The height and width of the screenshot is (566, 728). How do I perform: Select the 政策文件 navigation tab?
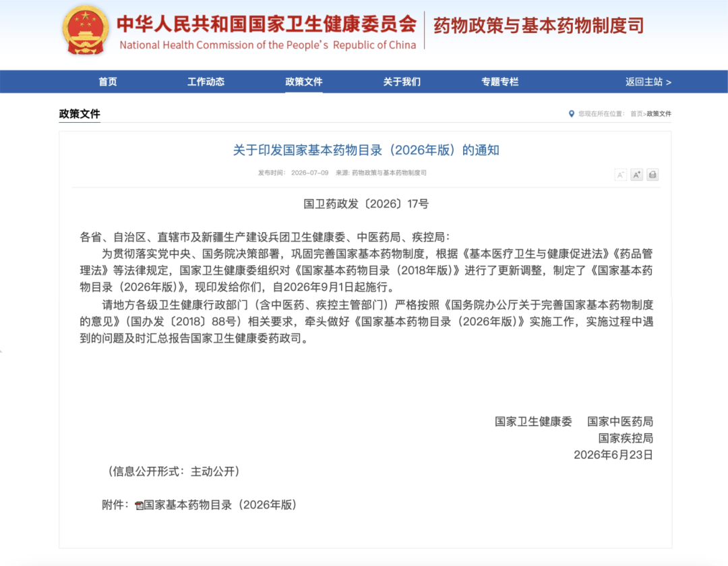303,82
